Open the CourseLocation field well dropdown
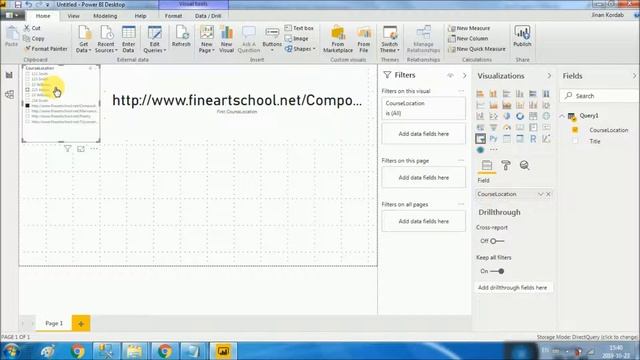Viewport: 640px width, 360px height. pyautogui.click(x=540, y=194)
